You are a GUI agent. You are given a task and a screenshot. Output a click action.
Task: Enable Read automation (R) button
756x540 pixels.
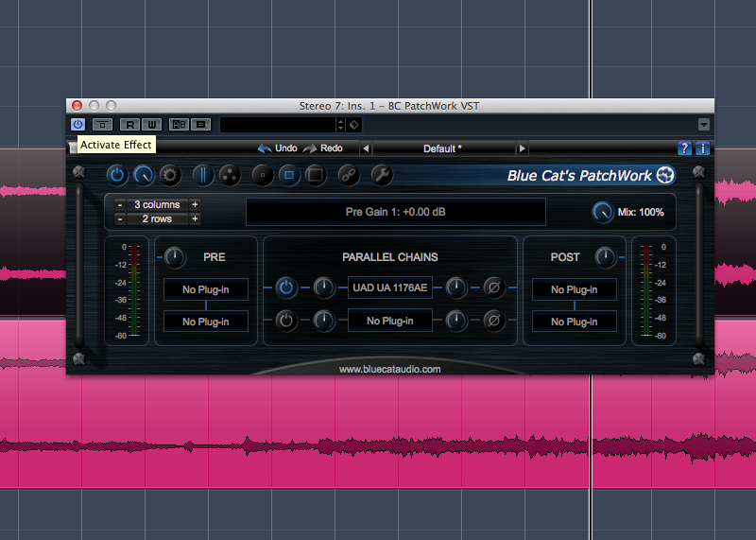(129, 125)
